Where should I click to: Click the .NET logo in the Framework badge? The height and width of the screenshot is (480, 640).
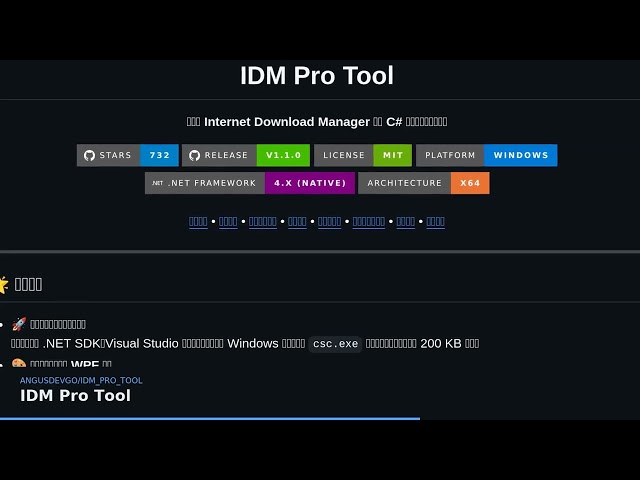click(158, 183)
